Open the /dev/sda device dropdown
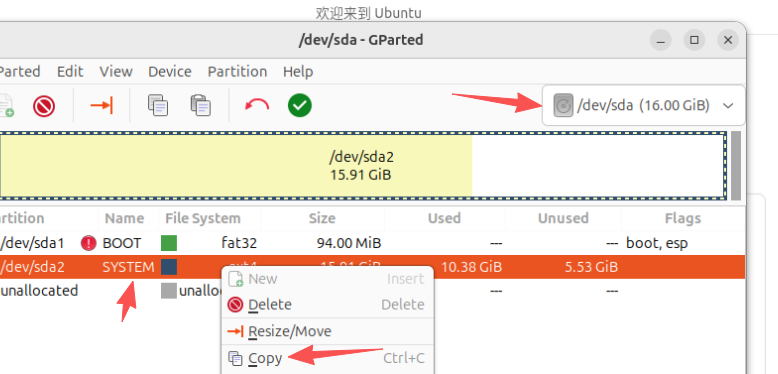 click(644, 106)
